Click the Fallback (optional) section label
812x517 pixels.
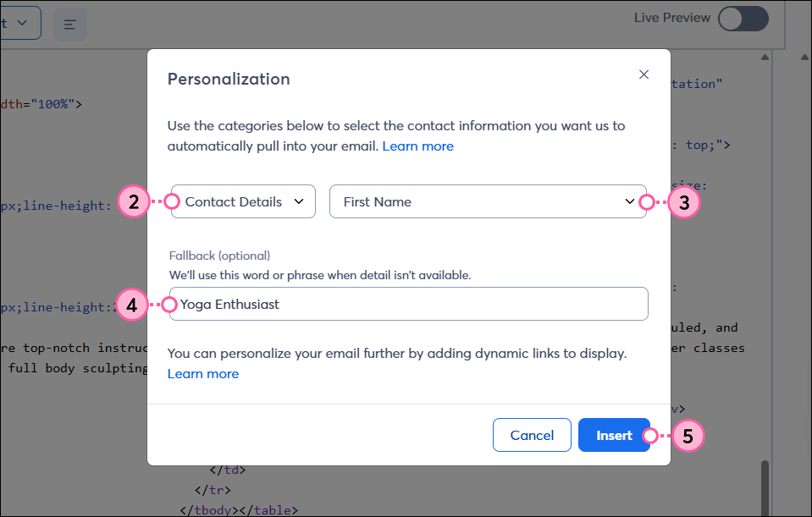click(218, 256)
